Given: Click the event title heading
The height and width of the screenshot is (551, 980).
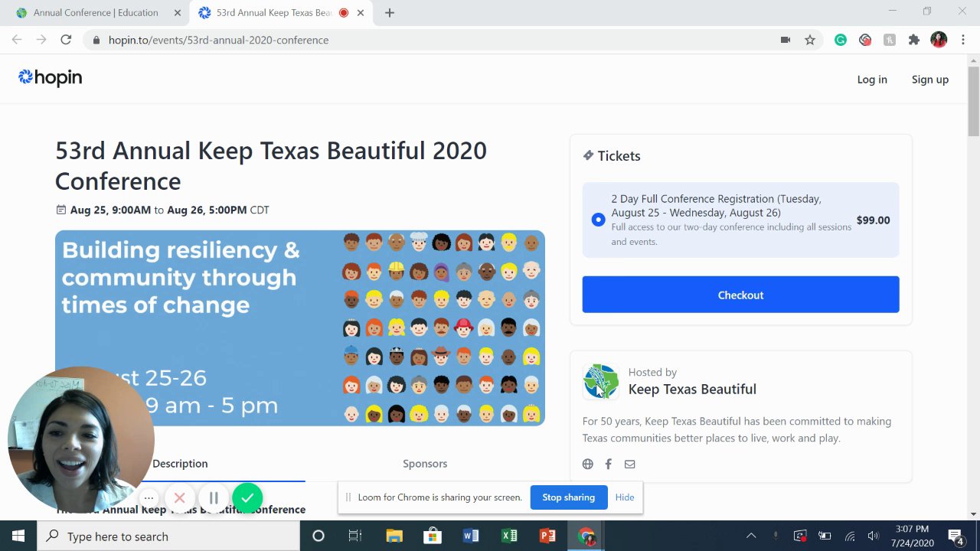Looking at the screenshot, I should [271, 165].
